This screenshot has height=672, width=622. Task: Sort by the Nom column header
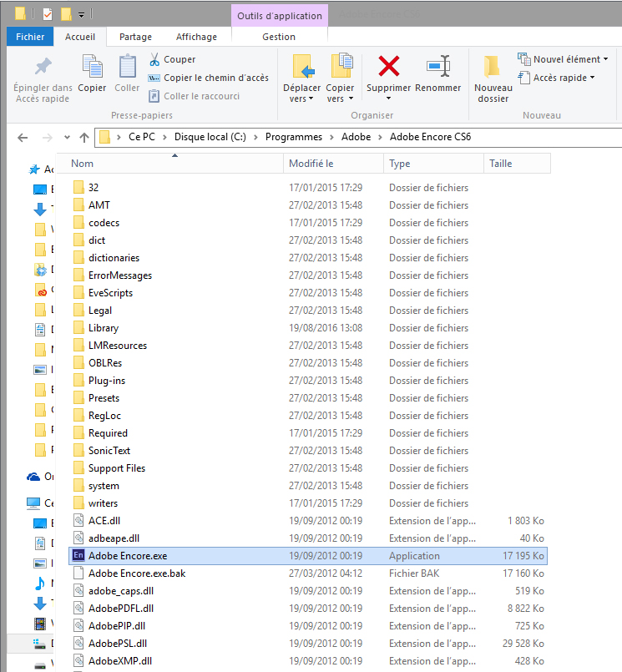click(x=170, y=164)
